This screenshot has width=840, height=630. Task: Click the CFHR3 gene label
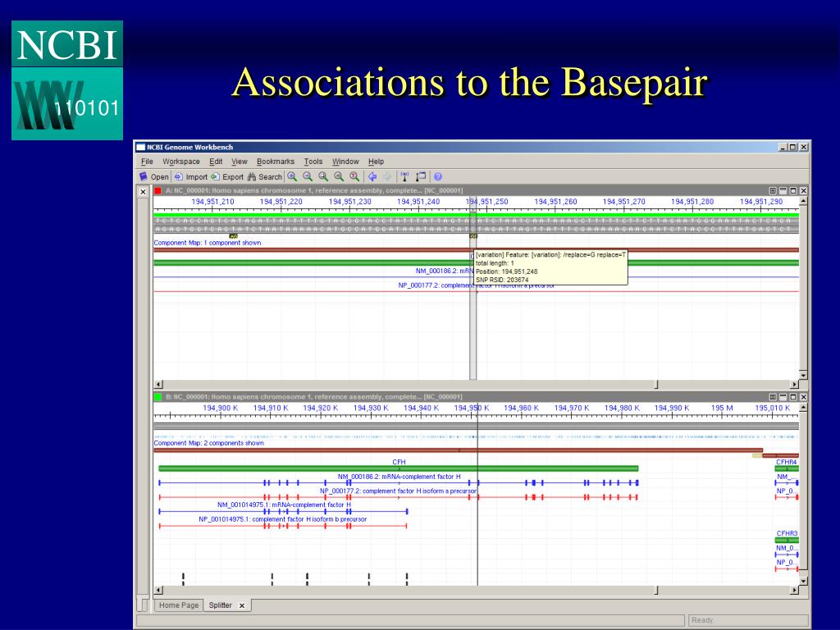[787, 533]
